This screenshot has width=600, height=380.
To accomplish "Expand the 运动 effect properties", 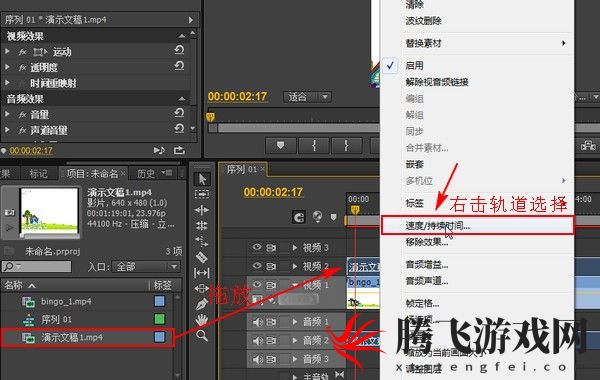I will (7, 51).
